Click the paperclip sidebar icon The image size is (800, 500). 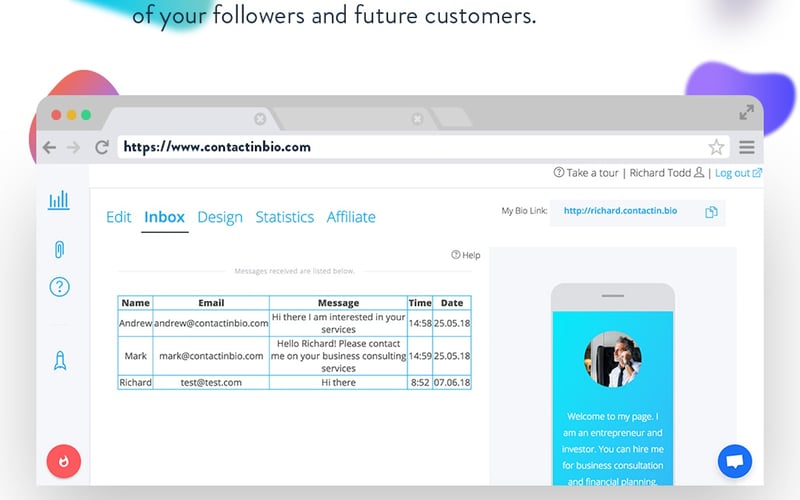point(59,249)
